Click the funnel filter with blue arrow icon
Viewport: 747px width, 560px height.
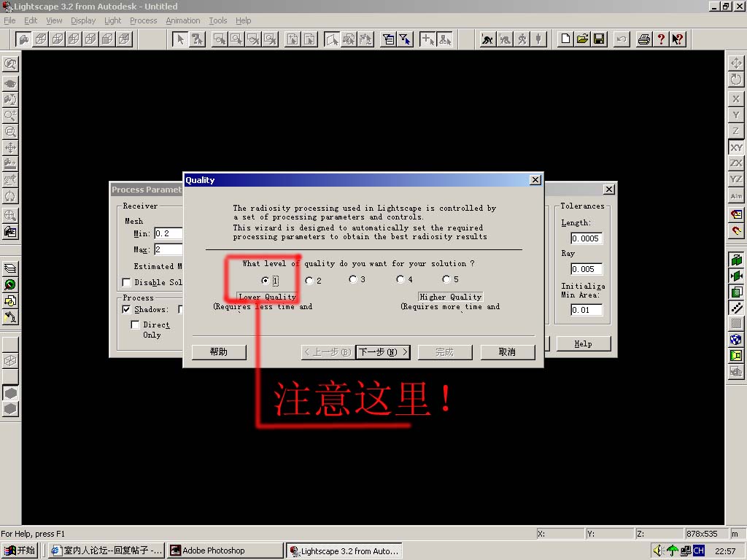point(405,39)
